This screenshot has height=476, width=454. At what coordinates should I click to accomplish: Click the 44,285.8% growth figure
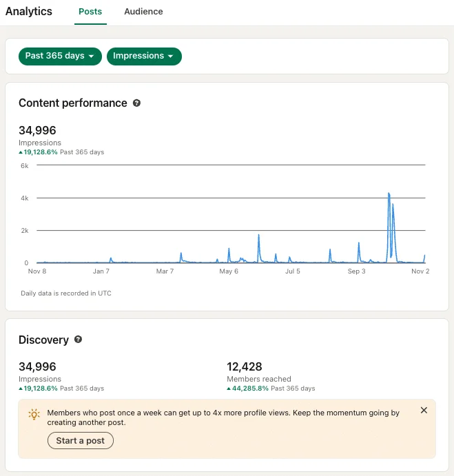coord(250,389)
